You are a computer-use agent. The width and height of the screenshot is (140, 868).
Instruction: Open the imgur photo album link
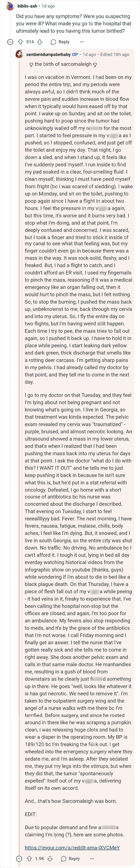pos(72,846)
